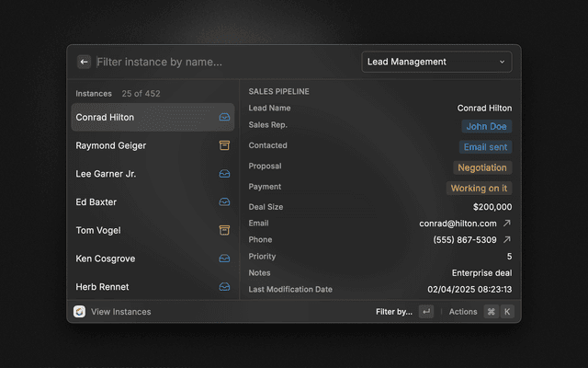
Task: Open email link arrow for conrad@hilton.com
Action: point(507,224)
